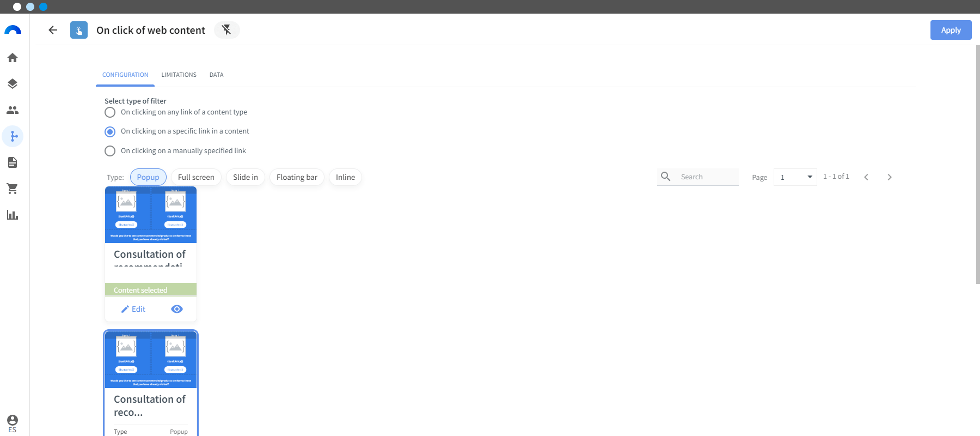Click the '1 - 1 of 1' pagination text
Viewport: 980px width, 436px height.
click(836, 177)
